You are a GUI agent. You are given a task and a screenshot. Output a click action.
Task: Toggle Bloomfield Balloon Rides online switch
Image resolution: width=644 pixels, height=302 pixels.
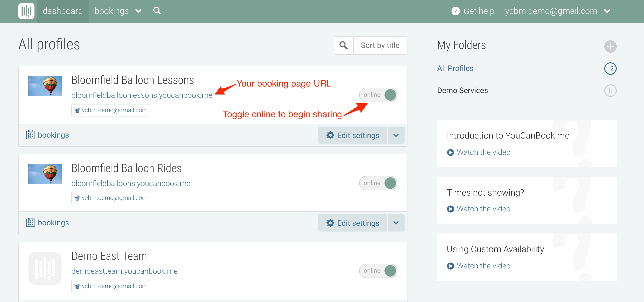point(378,183)
